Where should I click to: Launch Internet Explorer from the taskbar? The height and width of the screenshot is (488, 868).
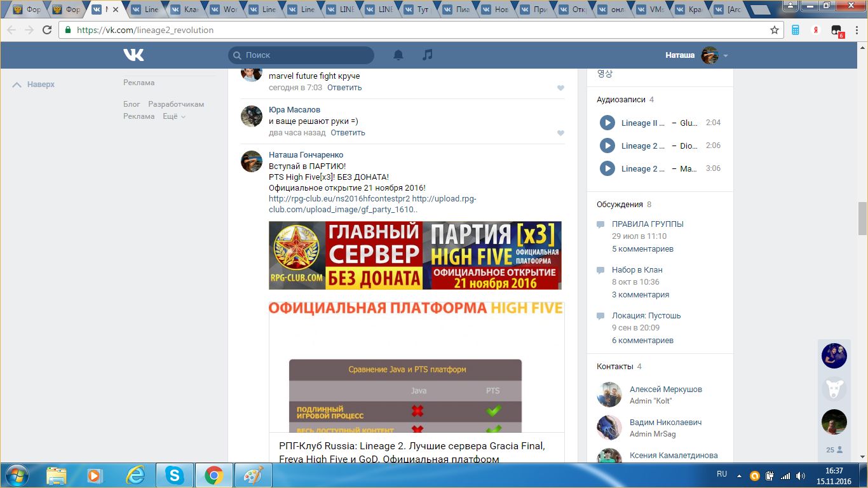coord(135,475)
